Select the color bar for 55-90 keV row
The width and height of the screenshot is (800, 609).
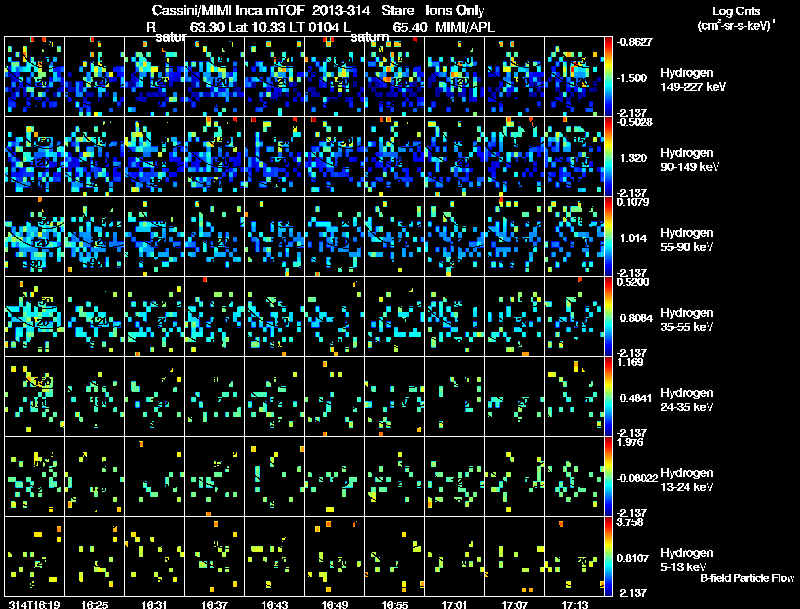click(608, 236)
